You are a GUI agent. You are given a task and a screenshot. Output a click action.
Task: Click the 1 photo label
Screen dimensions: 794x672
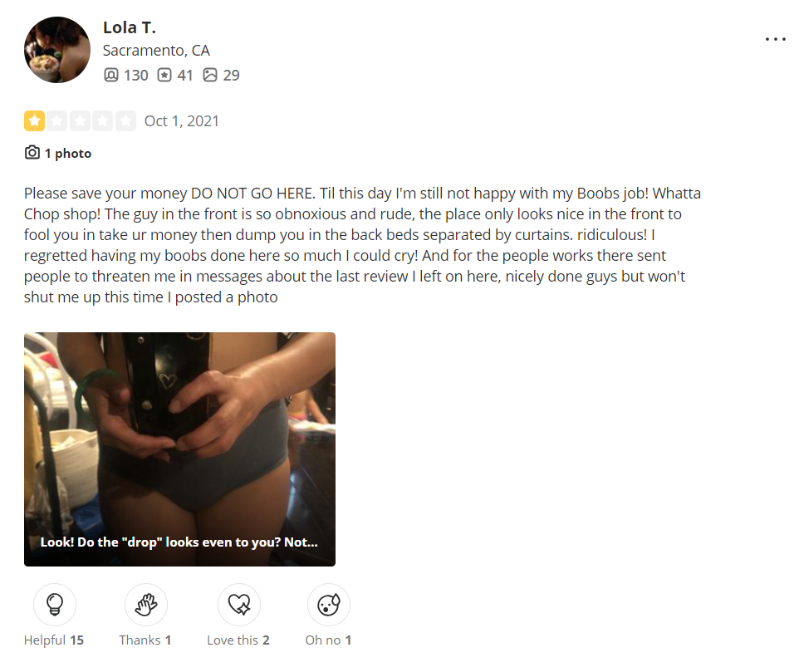(68, 153)
